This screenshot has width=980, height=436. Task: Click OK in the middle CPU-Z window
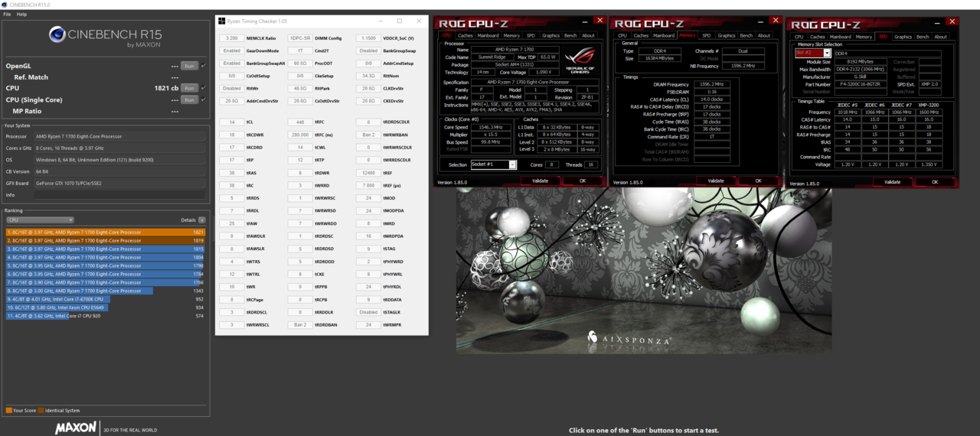point(758,181)
